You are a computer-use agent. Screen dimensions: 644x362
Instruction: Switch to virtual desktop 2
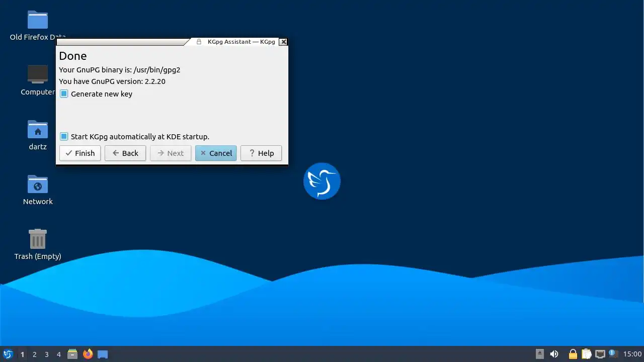tap(34, 354)
